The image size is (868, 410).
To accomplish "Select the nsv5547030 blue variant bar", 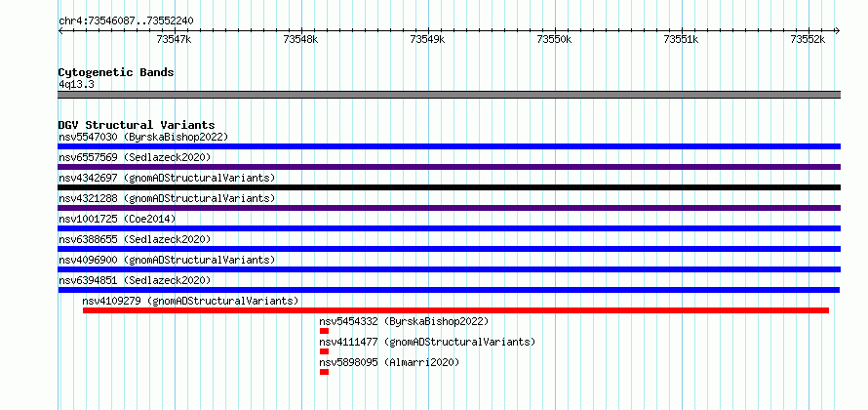I will click(x=449, y=146).
